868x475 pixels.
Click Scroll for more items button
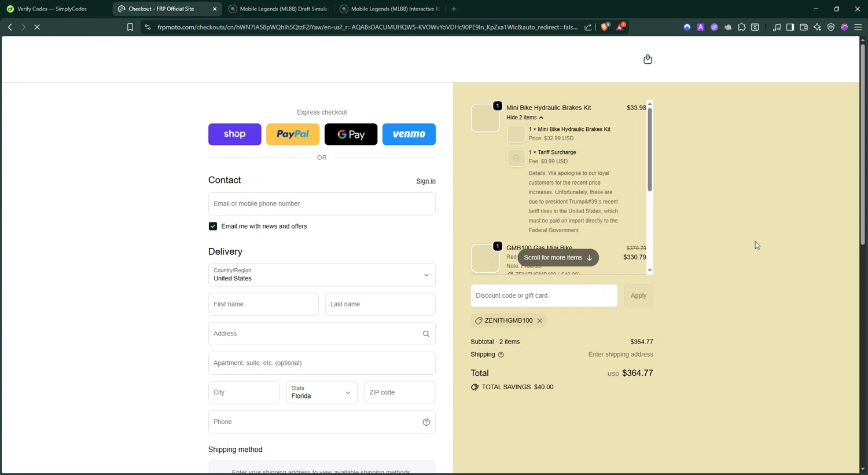(x=558, y=258)
